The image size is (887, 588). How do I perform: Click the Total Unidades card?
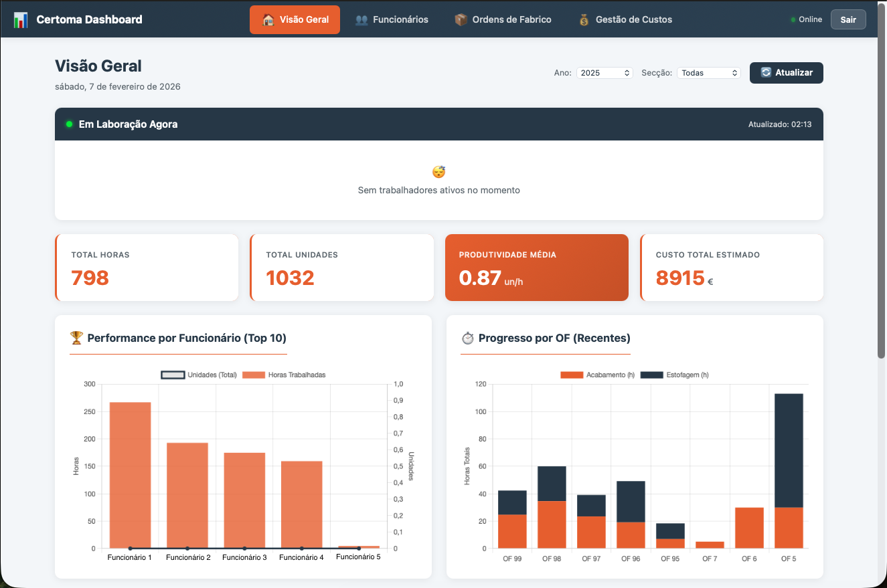tap(341, 268)
